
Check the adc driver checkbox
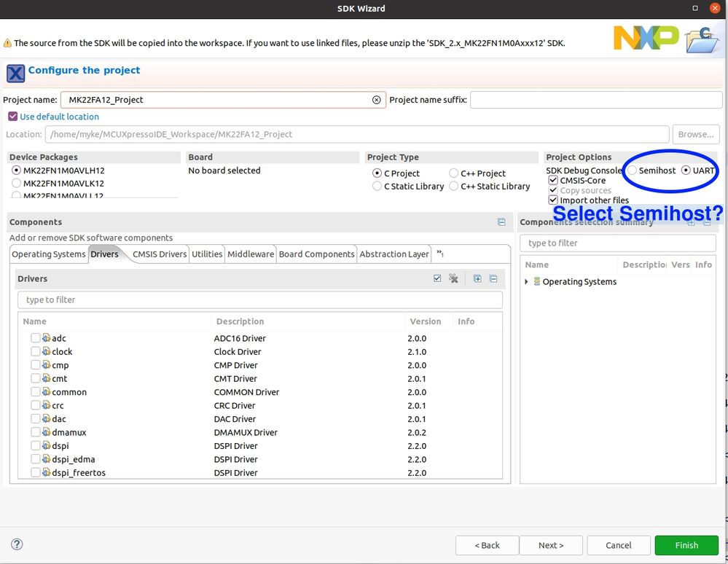35,338
